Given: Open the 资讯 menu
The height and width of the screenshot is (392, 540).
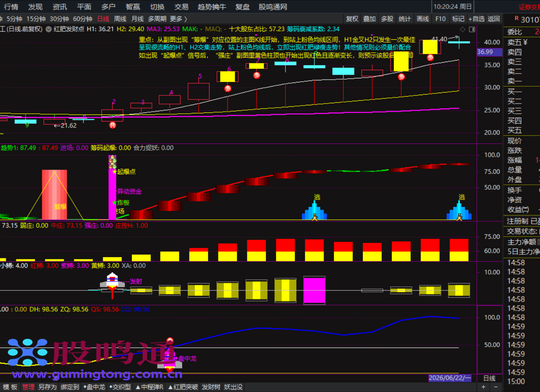Looking at the screenshot, I should click(x=60, y=7).
